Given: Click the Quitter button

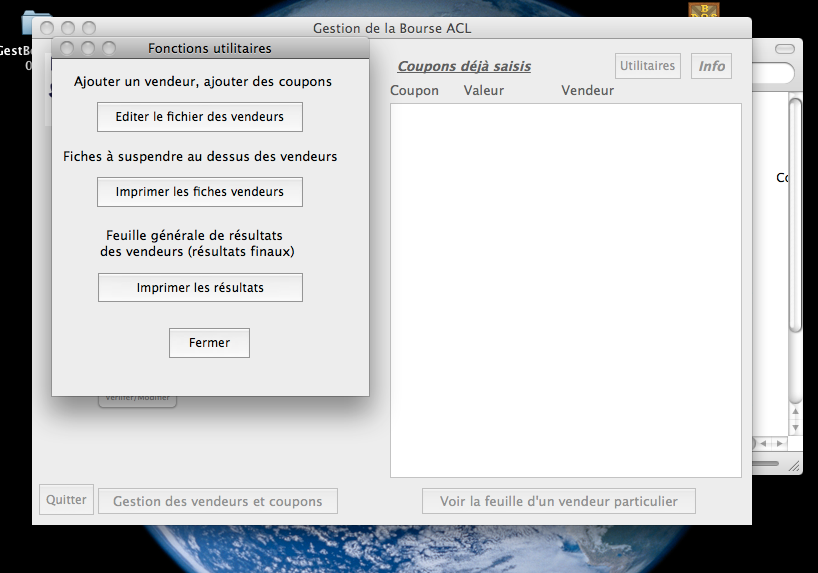Looking at the screenshot, I should pos(66,500).
